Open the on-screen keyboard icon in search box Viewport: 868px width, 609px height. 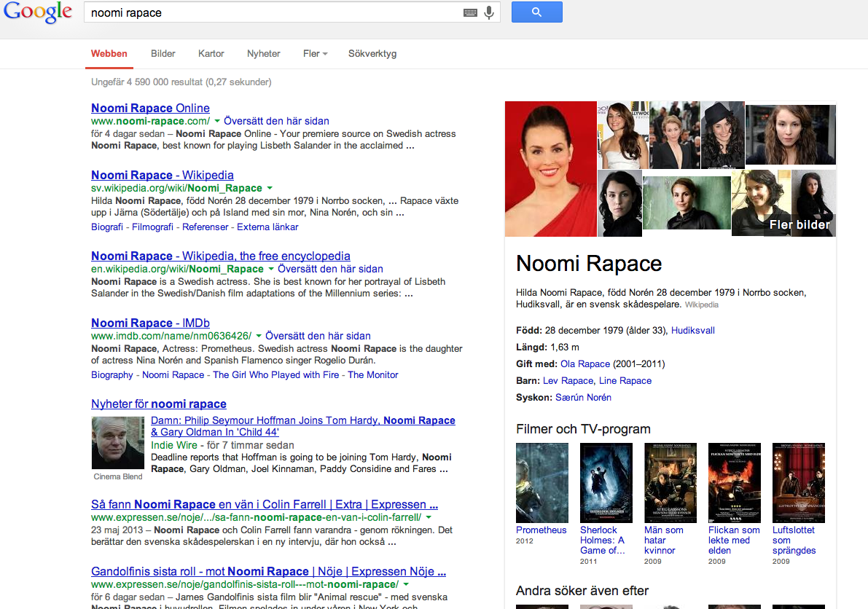click(471, 12)
